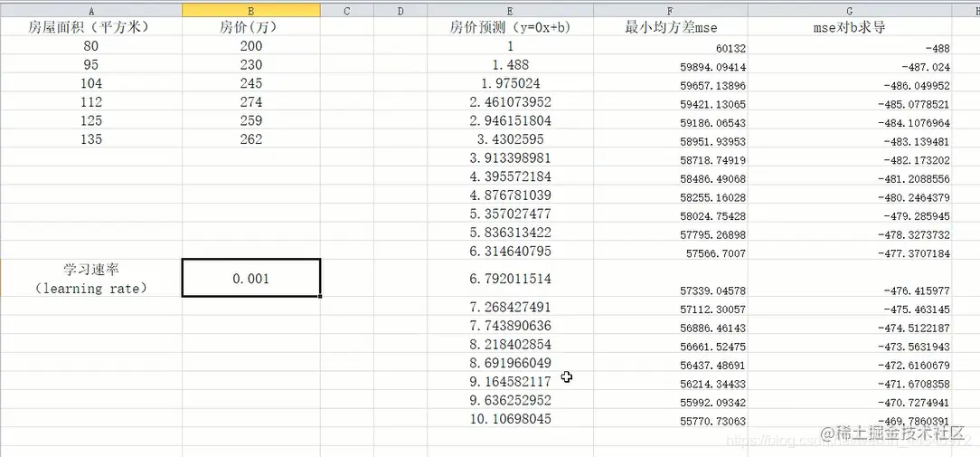Click the 学习速率 (learning rate) label cell
Image resolution: width=980 pixels, height=457 pixels.
[91, 278]
